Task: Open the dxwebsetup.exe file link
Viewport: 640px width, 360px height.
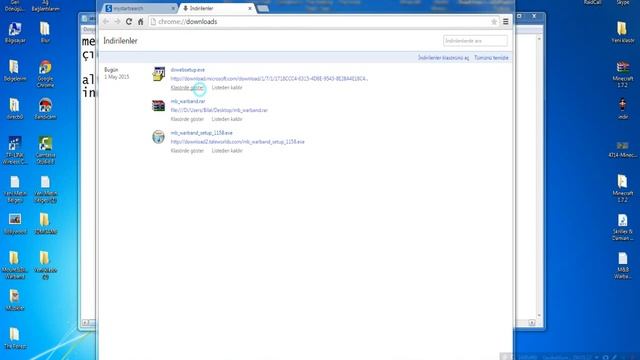Action: point(188,70)
